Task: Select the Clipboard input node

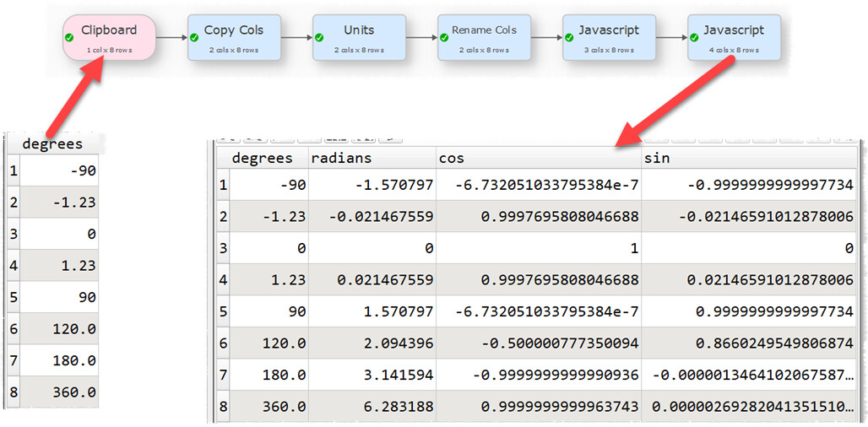Action: tap(110, 37)
